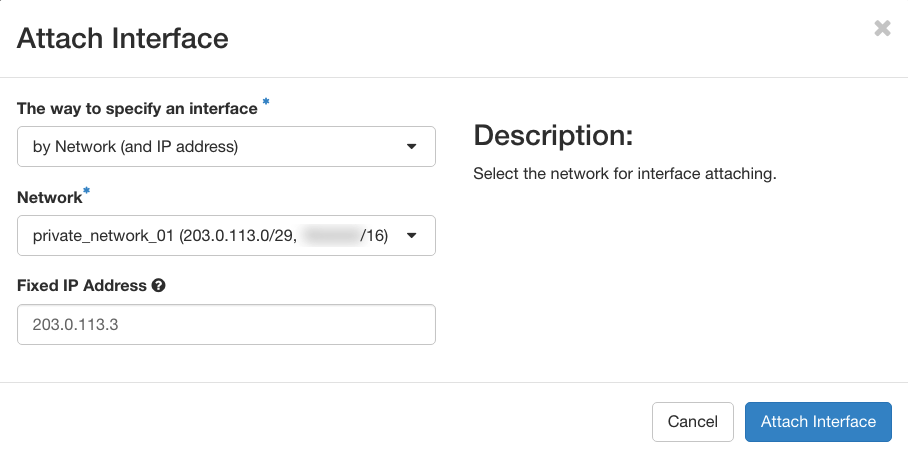
Task: Click the Description heading
Action: 553,135
